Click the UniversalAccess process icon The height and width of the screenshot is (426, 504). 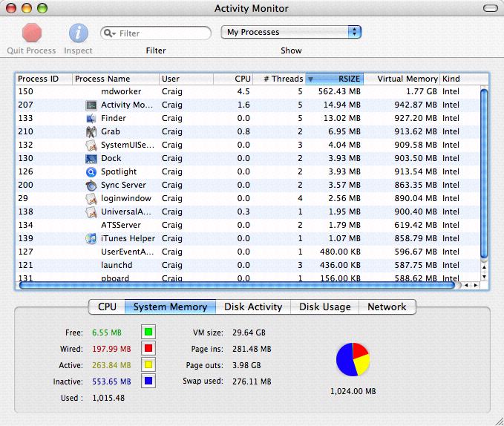91,212
